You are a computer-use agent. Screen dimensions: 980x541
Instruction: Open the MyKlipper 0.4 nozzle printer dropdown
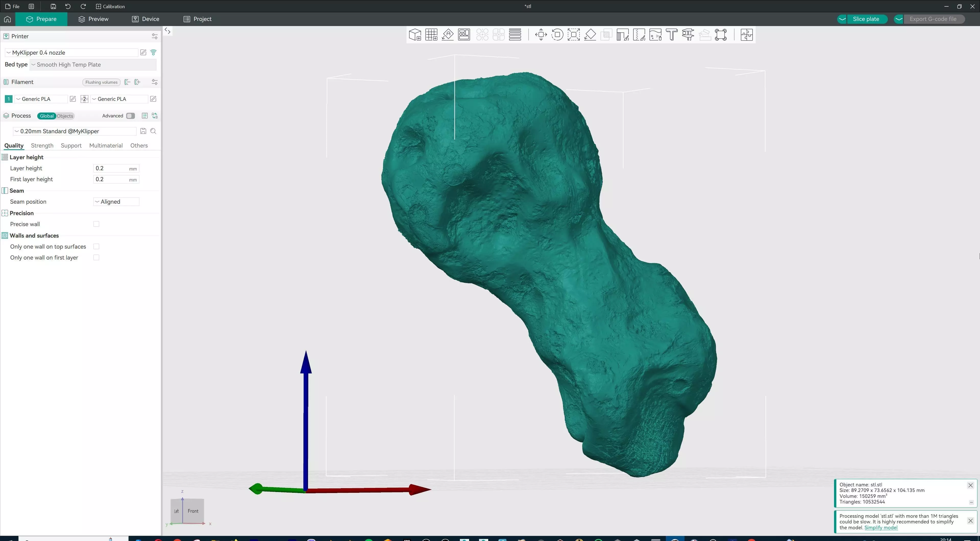[71, 53]
